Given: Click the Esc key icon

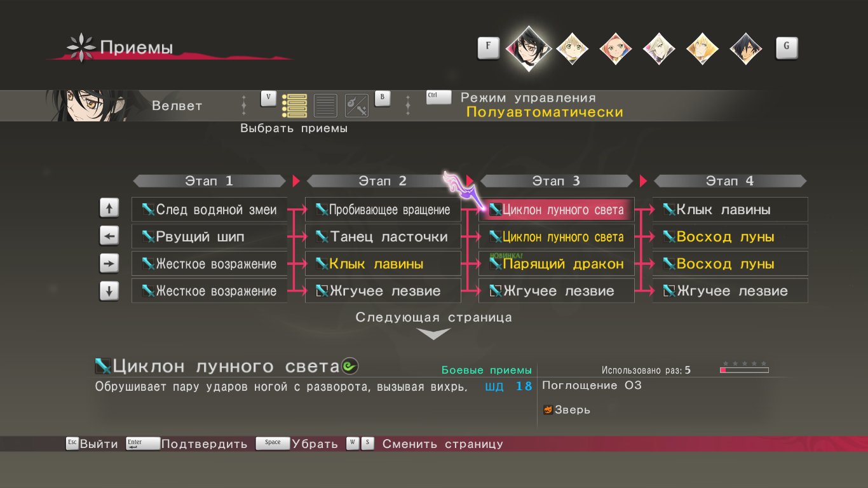Looking at the screenshot, I should (x=72, y=444).
